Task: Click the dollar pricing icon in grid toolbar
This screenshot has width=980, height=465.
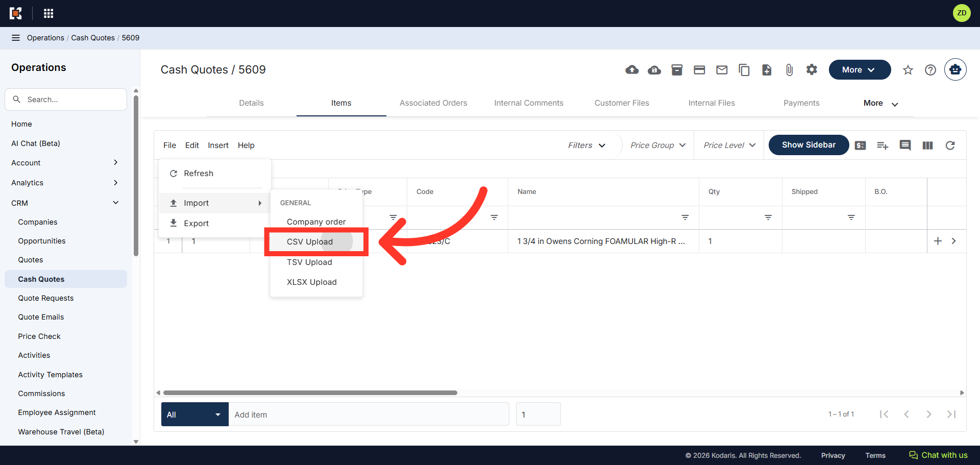Action: [x=861, y=145]
